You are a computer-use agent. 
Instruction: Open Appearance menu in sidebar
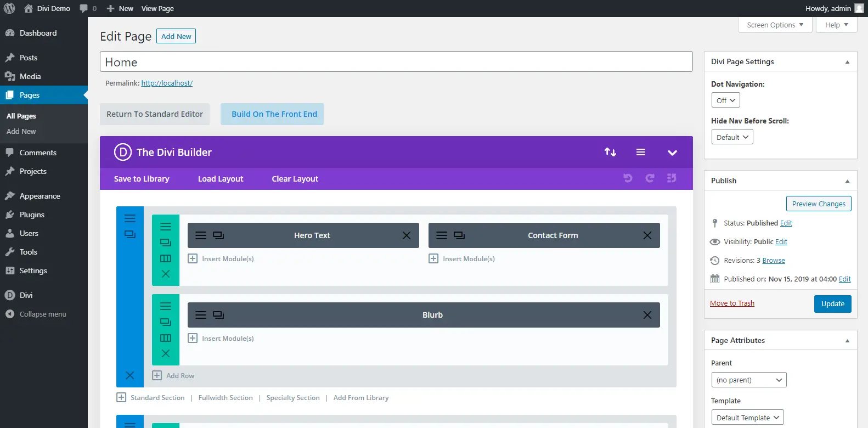point(44,196)
